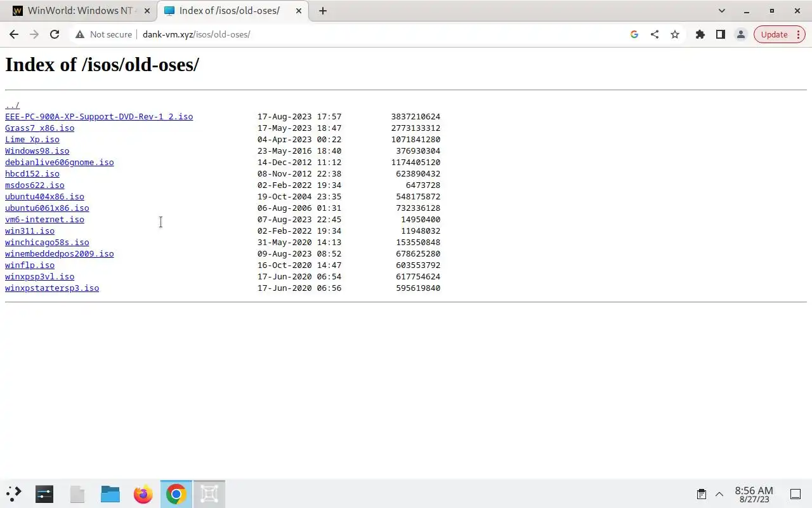The image size is (812, 508).
Task: Click win311.iso link
Action: tap(30, 231)
